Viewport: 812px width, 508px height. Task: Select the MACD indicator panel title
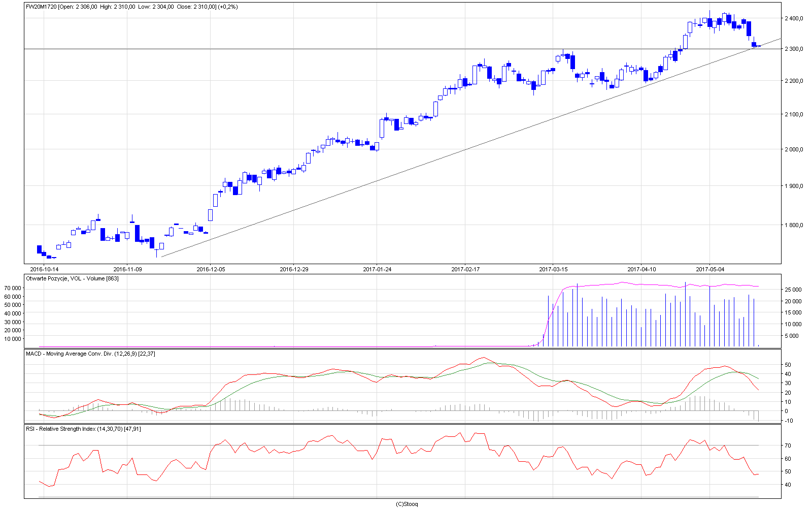(90, 354)
